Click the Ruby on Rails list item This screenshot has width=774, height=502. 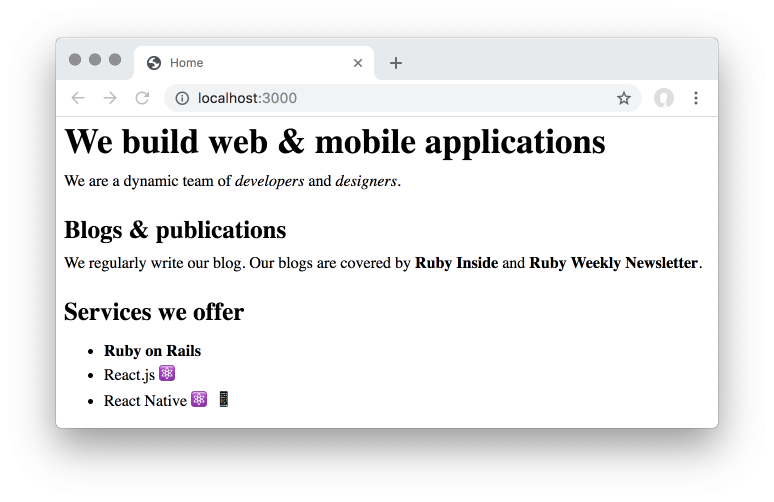pyautogui.click(x=152, y=351)
